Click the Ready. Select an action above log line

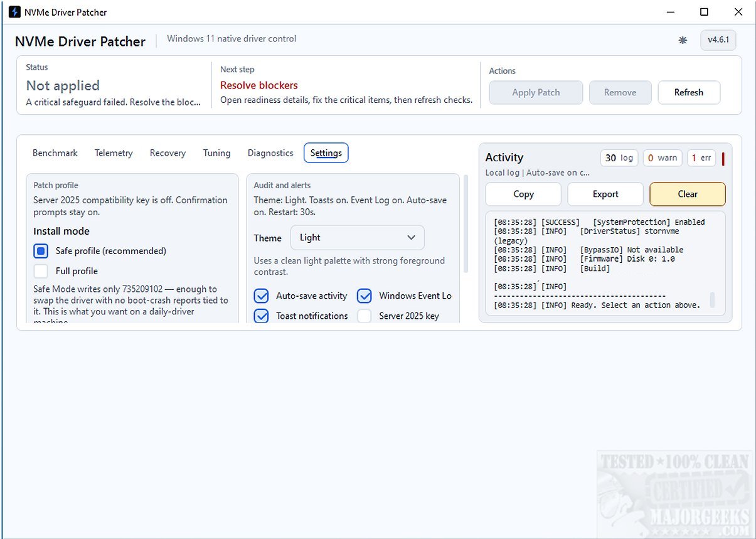597,305
